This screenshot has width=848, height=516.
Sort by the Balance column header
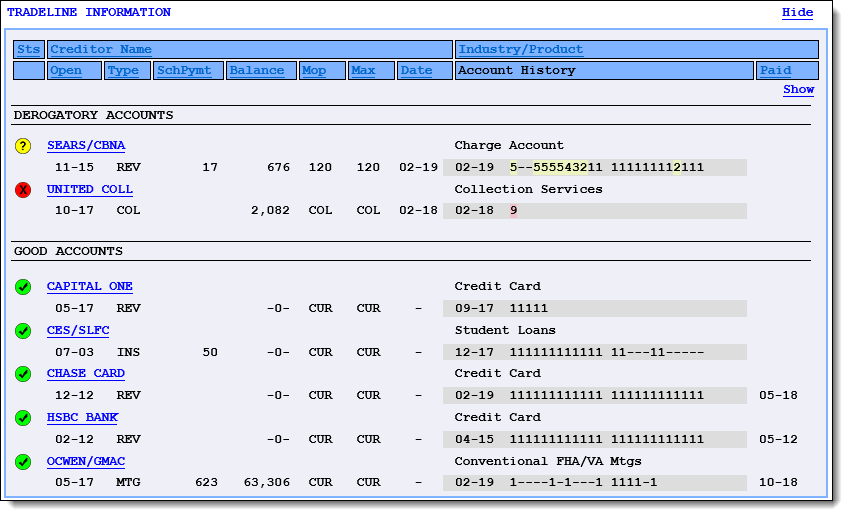256,70
